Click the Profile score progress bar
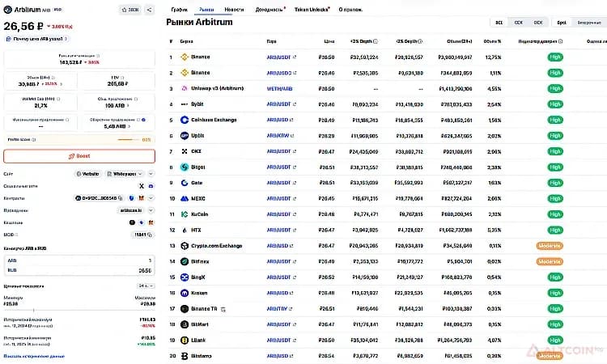 point(129,140)
